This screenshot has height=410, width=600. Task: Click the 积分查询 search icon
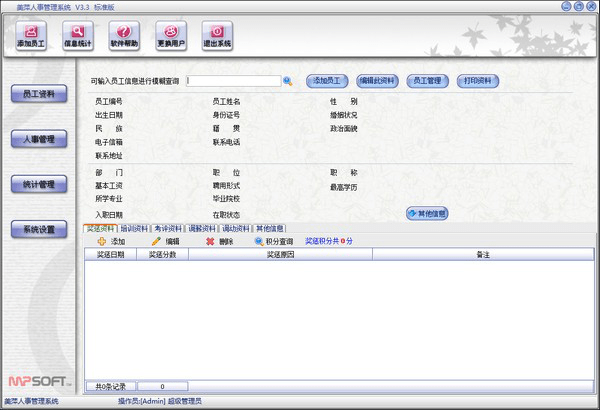pyautogui.click(x=259, y=241)
